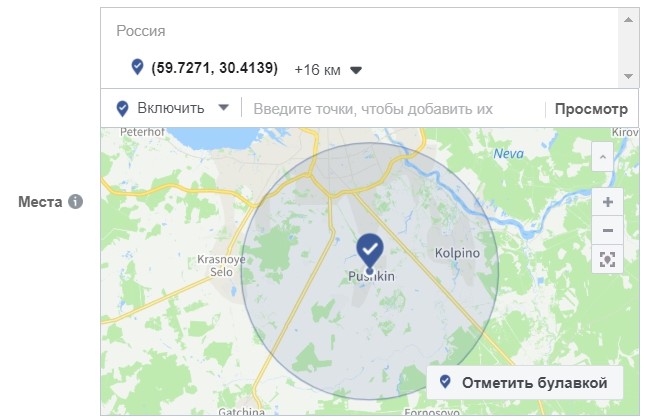Zoom in the map with plus button
This screenshot has width=649, height=420.
point(607,202)
